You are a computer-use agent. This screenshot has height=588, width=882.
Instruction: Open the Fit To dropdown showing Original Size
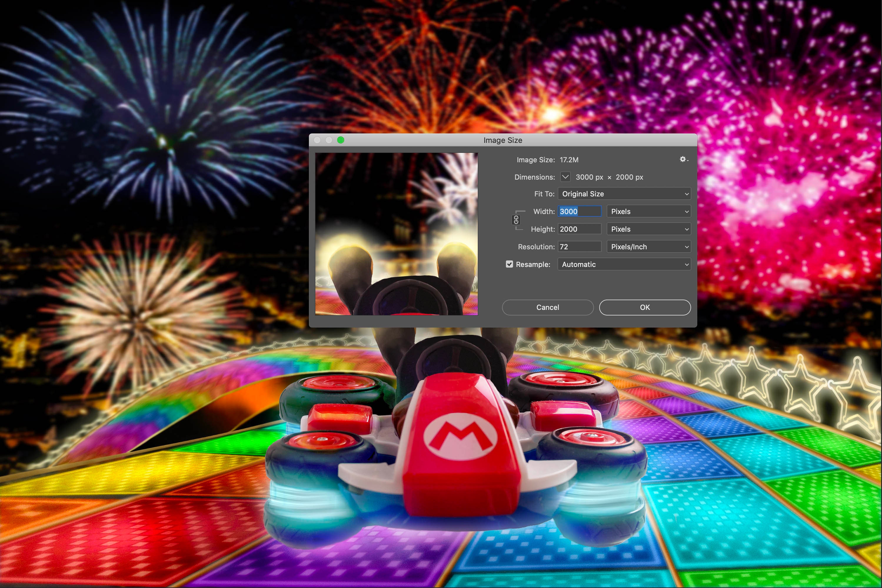coord(624,194)
